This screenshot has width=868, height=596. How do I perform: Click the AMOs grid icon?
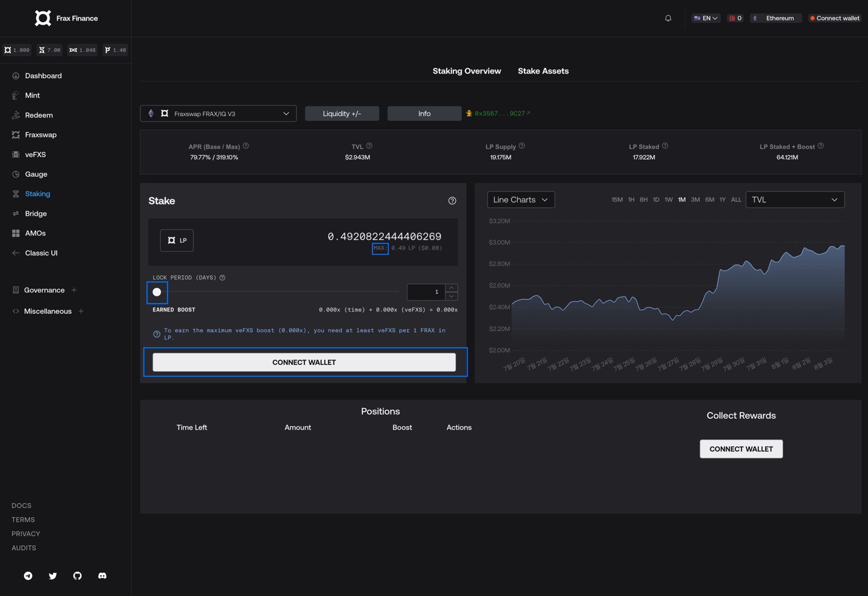tap(16, 233)
